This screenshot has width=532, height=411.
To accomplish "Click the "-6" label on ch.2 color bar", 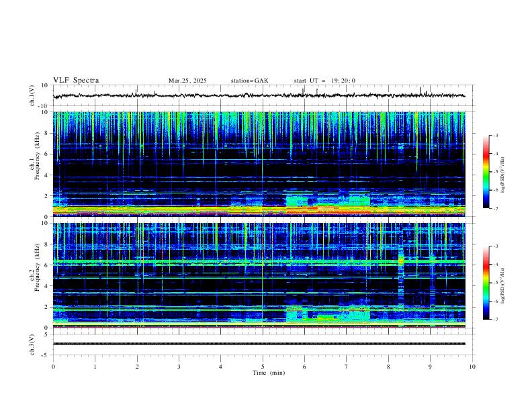I will 495,301.
